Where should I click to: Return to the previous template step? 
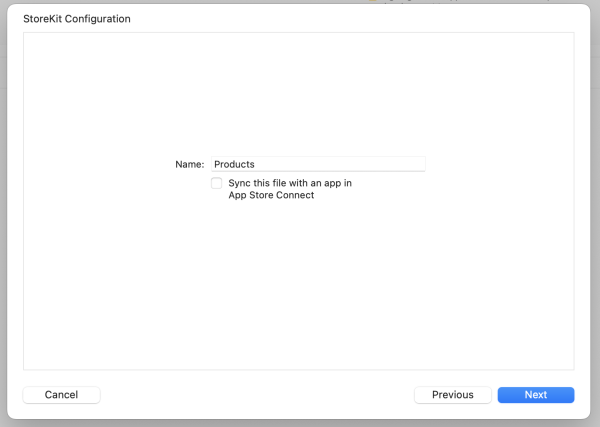pyautogui.click(x=452, y=395)
